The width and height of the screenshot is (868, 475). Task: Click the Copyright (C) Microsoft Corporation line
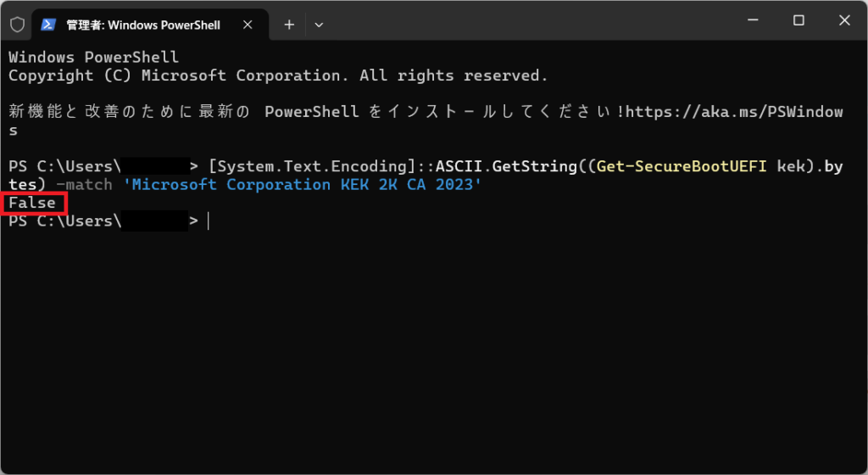click(278, 75)
